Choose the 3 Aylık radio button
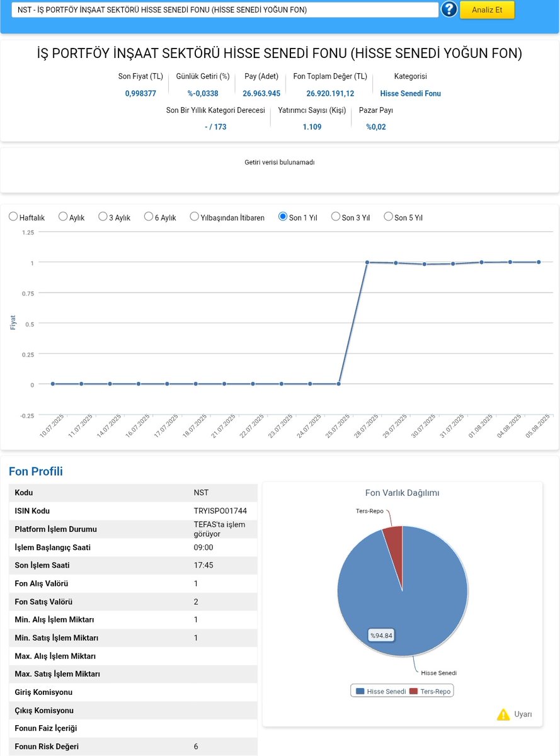Screen dimensions: 560x756 click(x=103, y=217)
